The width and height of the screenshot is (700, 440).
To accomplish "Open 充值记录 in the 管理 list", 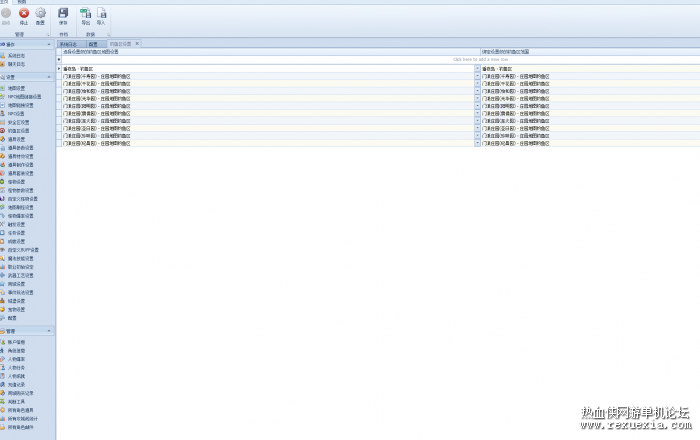I will (16, 385).
